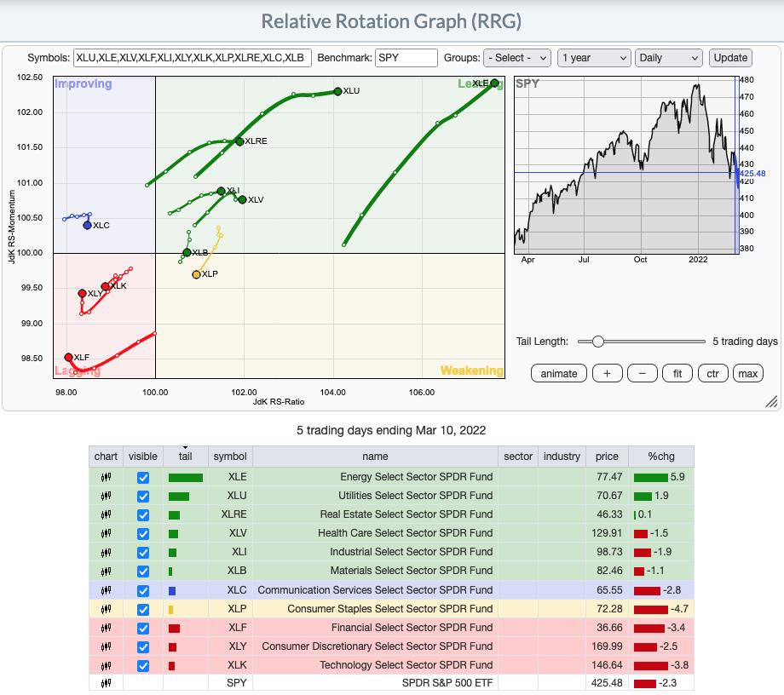
Task: Click the ctr center button
Action: 712,374
